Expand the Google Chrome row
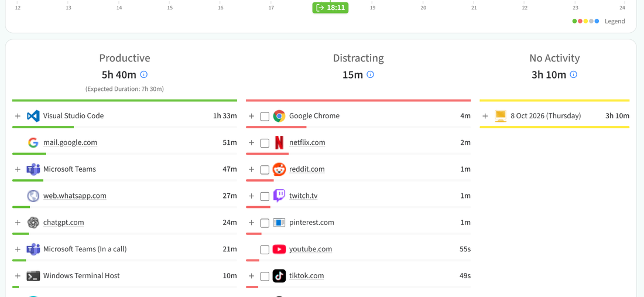 252,116
